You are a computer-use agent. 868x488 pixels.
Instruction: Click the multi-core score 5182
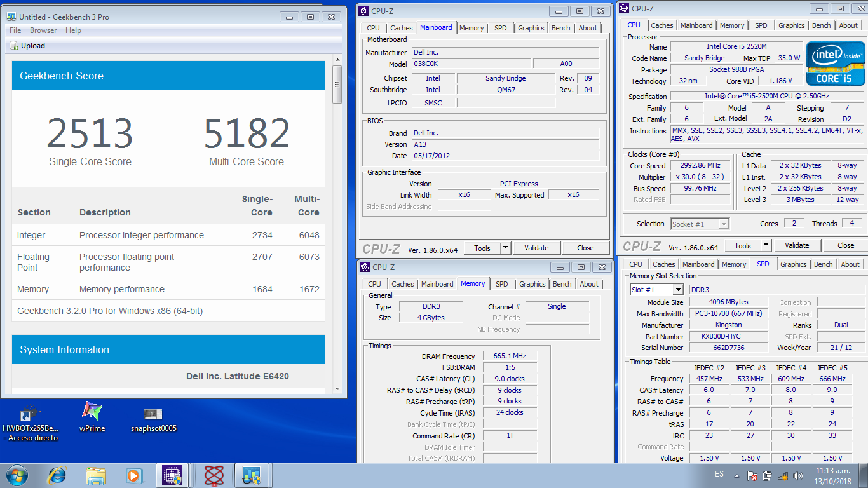coord(247,134)
